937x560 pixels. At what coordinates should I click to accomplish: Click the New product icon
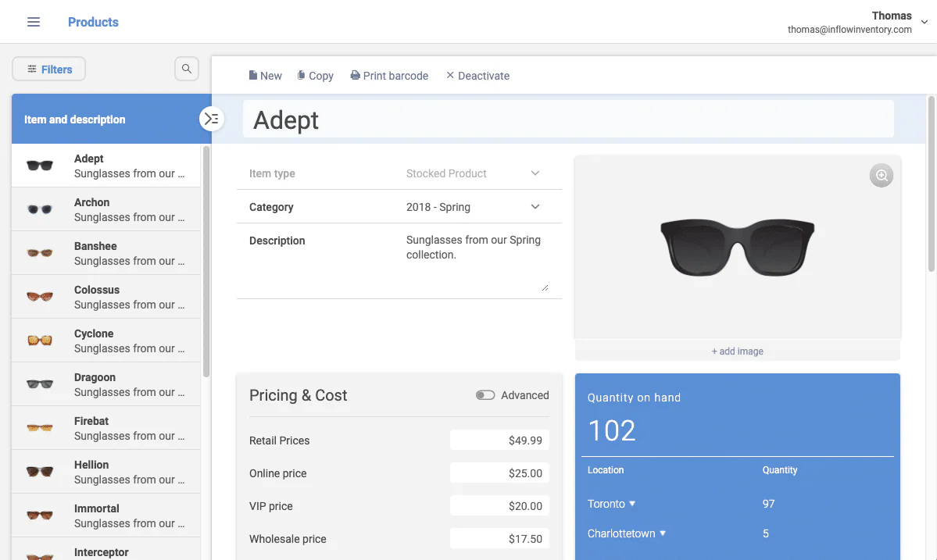(252, 75)
